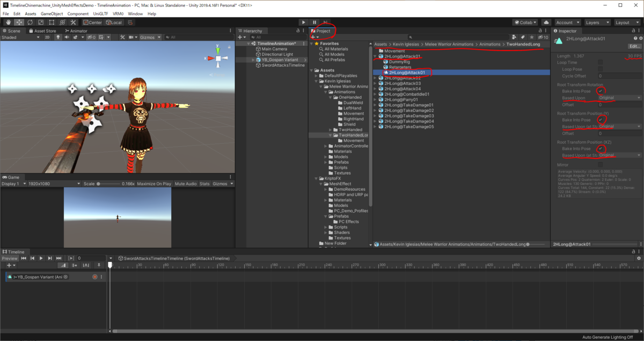
Task: Toggle Mute Audio in Game view
Action: coord(186,184)
